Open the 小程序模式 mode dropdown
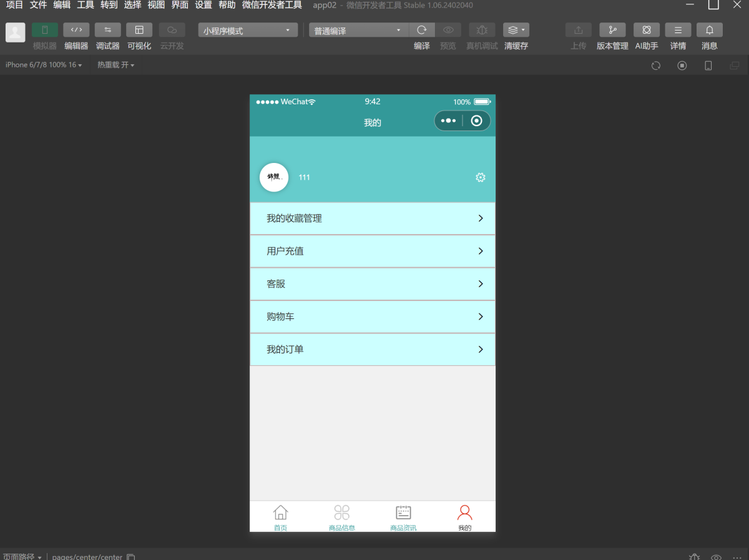Image resolution: width=749 pixels, height=560 pixels. pos(248,31)
